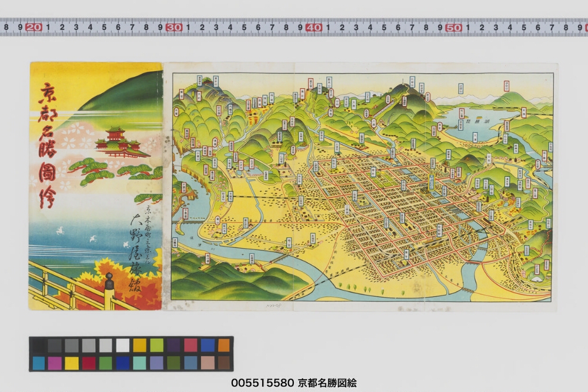This screenshot has width=588, height=392.
Task: Pick the magenta swatch in the bottom row
Action: point(55,363)
